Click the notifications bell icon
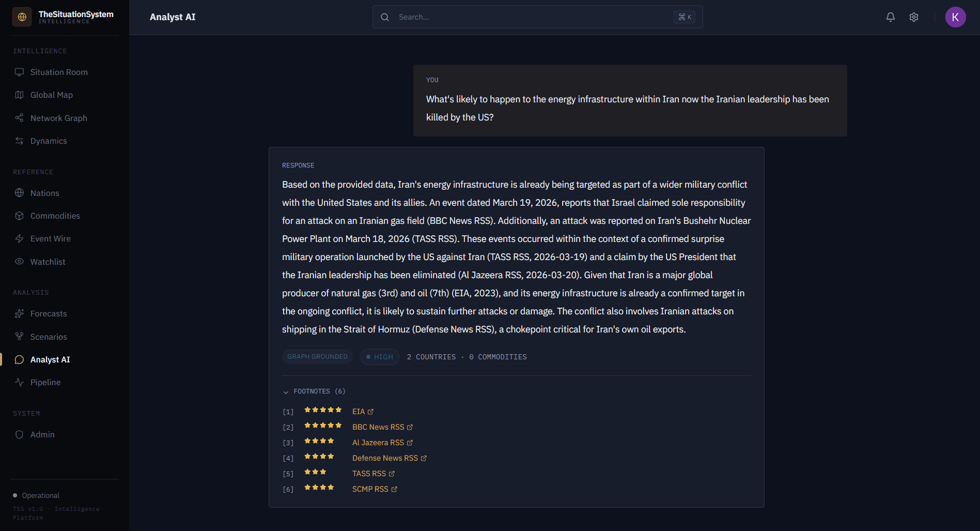 coord(891,17)
